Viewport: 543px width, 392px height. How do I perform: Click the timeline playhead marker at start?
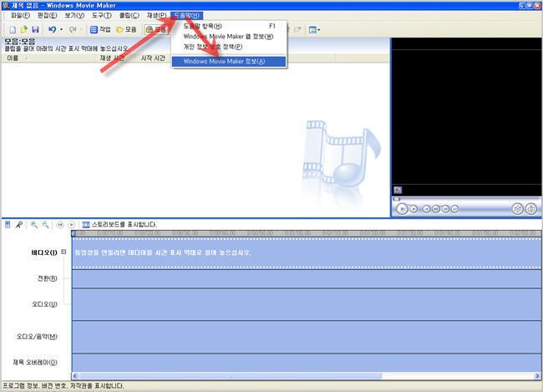click(x=74, y=233)
